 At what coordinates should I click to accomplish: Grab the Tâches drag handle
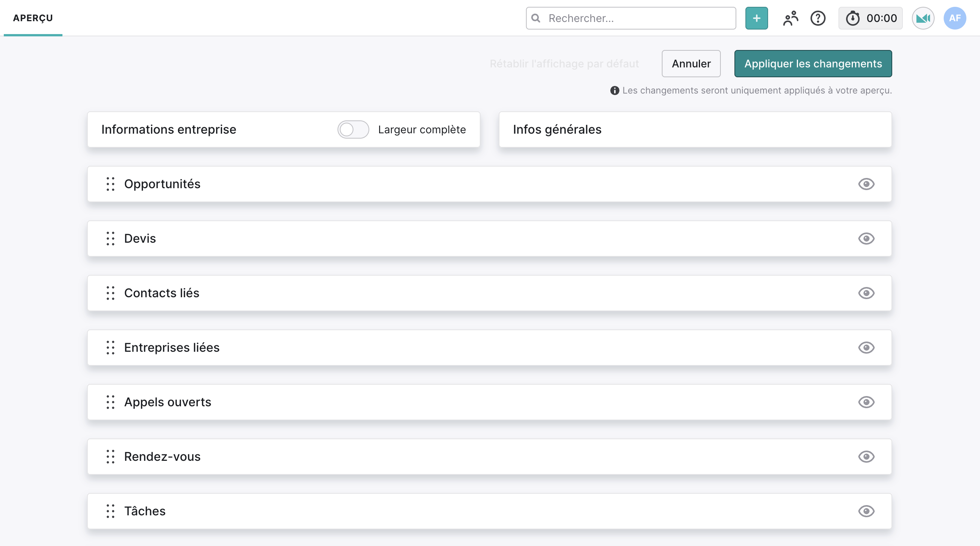coord(110,510)
